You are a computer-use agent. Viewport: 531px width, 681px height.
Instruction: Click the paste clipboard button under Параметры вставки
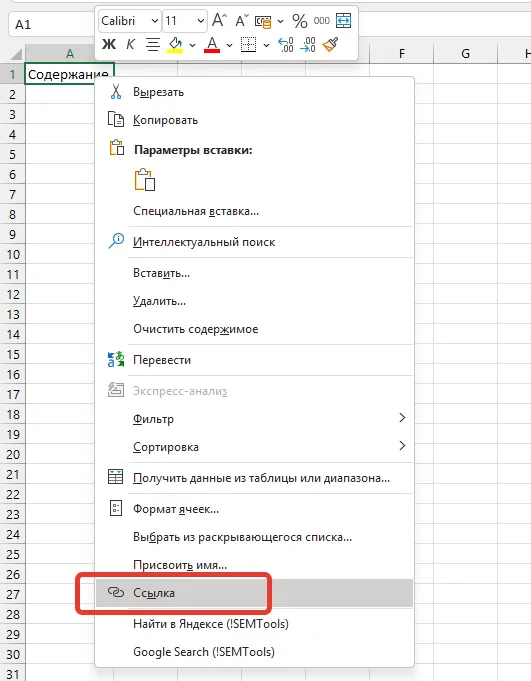pyautogui.click(x=145, y=180)
